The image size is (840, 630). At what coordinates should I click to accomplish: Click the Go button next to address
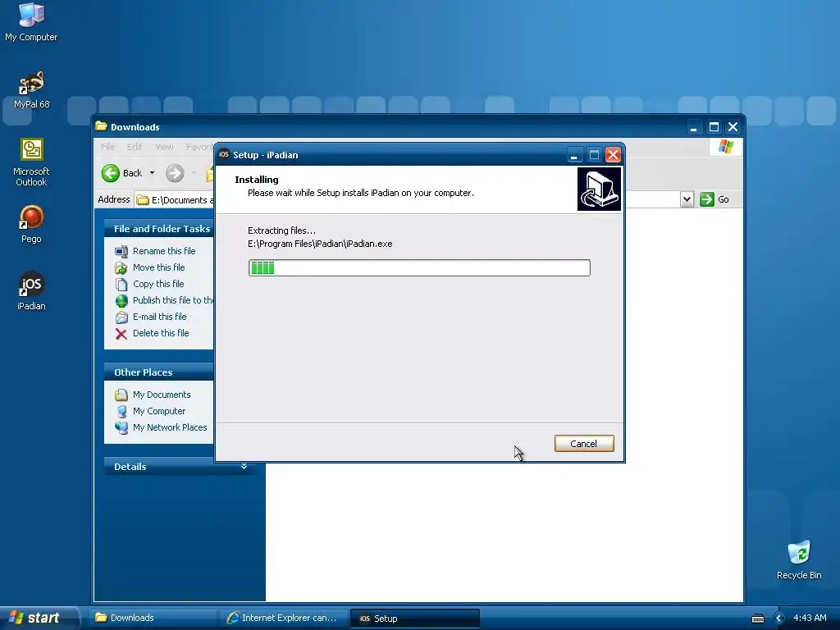tap(714, 199)
